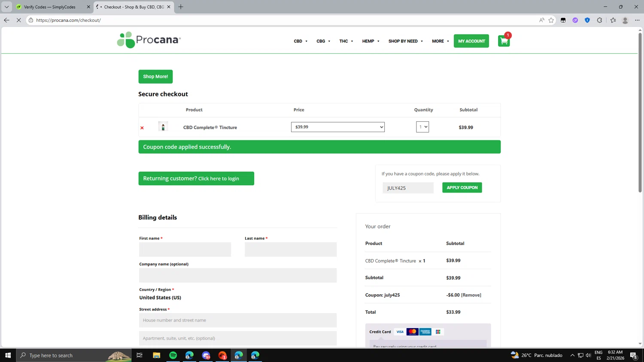Screen dimensions: 644x362
Task: Launch Spotify from taskbar
Action: click(173, 355)
